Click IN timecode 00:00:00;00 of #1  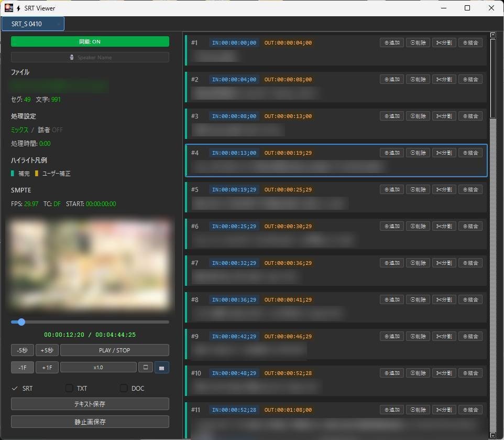pos(234,42)
